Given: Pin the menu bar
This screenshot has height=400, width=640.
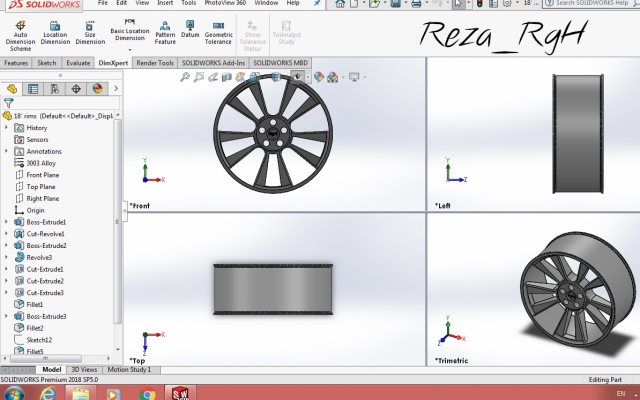Looking at the screenshot, I should [317, 3].
